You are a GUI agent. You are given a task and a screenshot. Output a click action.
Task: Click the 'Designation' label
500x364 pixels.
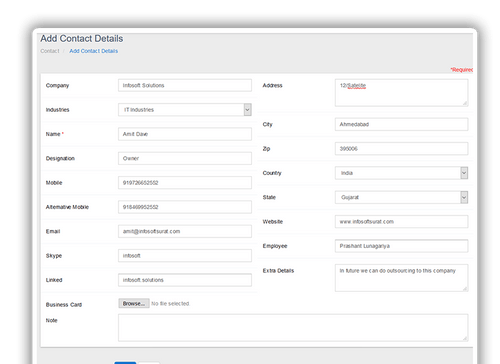tap(60, 158)
